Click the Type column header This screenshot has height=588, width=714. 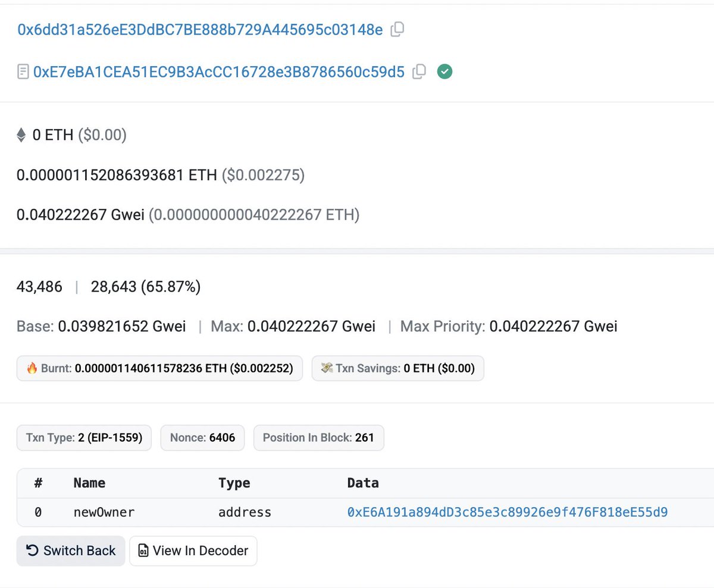click(x=234, y=483)
